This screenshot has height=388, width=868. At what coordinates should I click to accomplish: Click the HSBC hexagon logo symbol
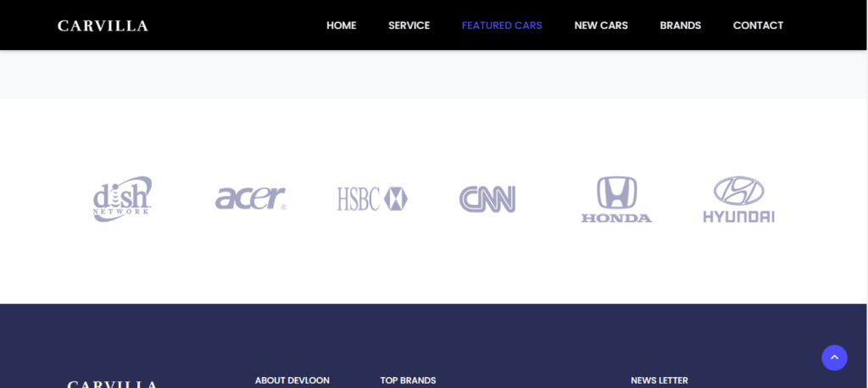click(x=396, y=199)
